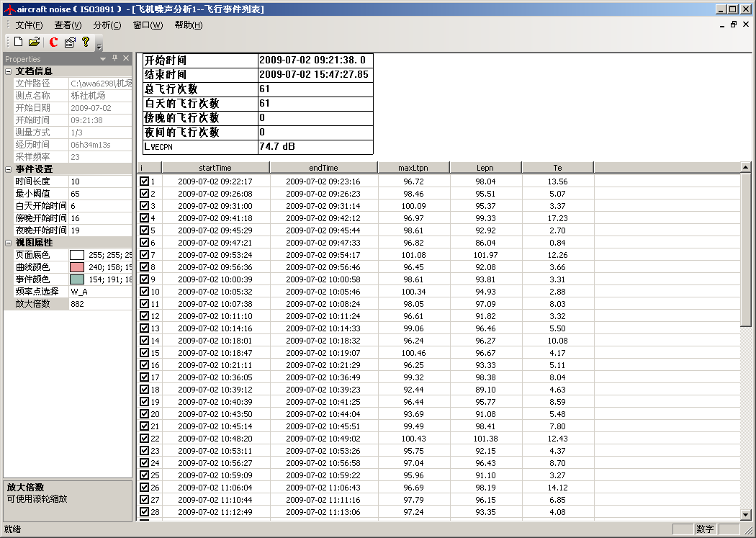Click the maxLtpn column header
Screen dimensions: 756x538
coord(413,168)
